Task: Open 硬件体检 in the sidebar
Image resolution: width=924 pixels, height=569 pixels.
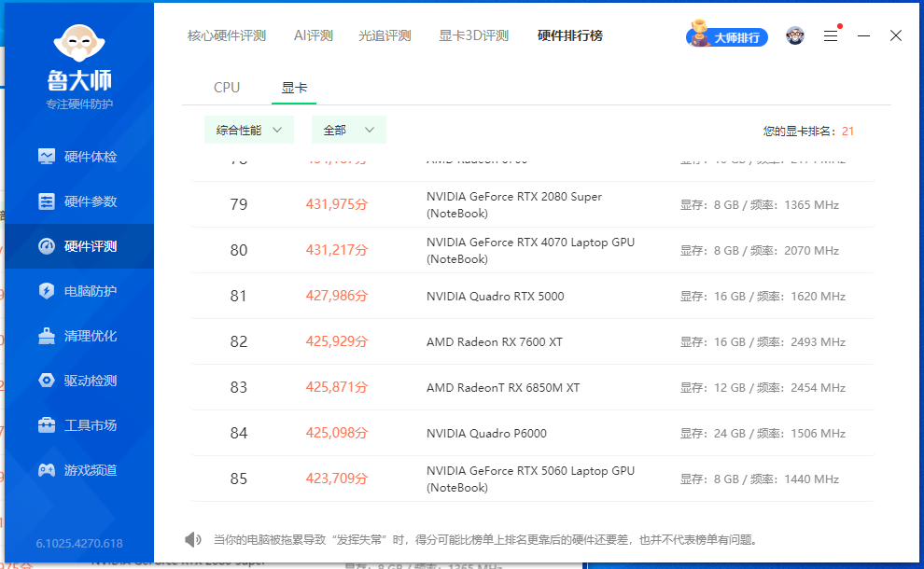Action: (79, 157)
